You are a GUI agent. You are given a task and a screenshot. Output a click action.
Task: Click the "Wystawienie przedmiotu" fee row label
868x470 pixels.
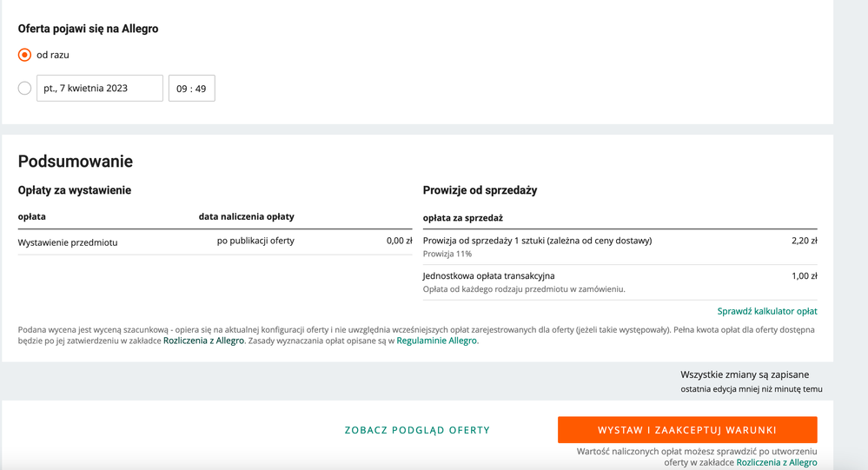(68, 242)
